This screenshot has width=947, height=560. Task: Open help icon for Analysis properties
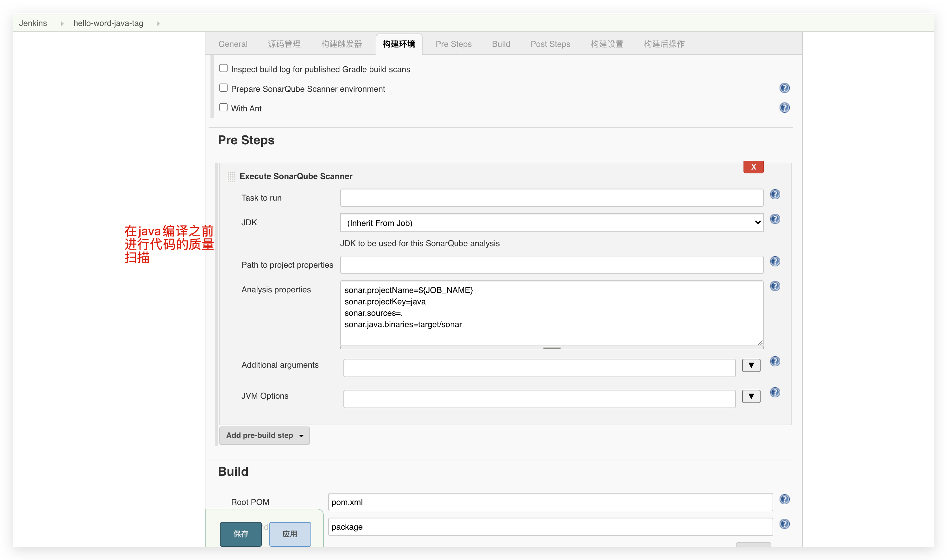[775, 286]
